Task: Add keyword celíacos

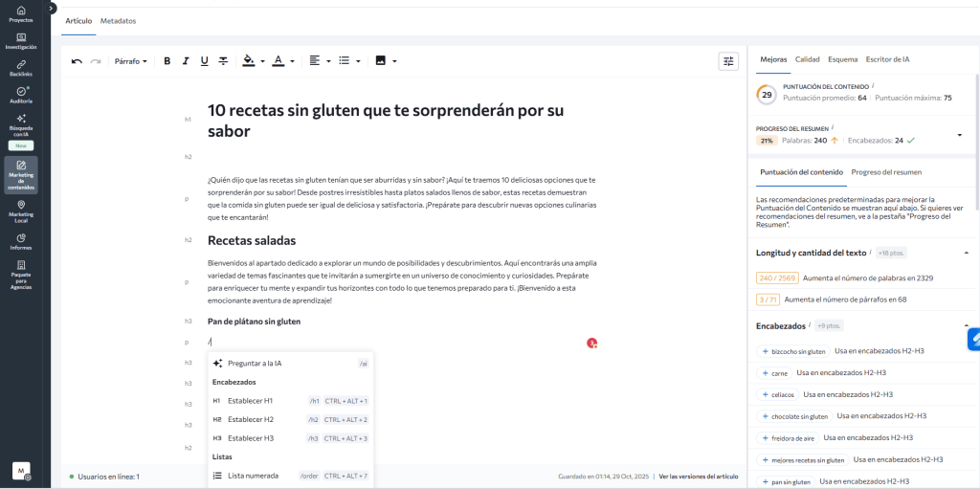Action: [x=777, y=395]
